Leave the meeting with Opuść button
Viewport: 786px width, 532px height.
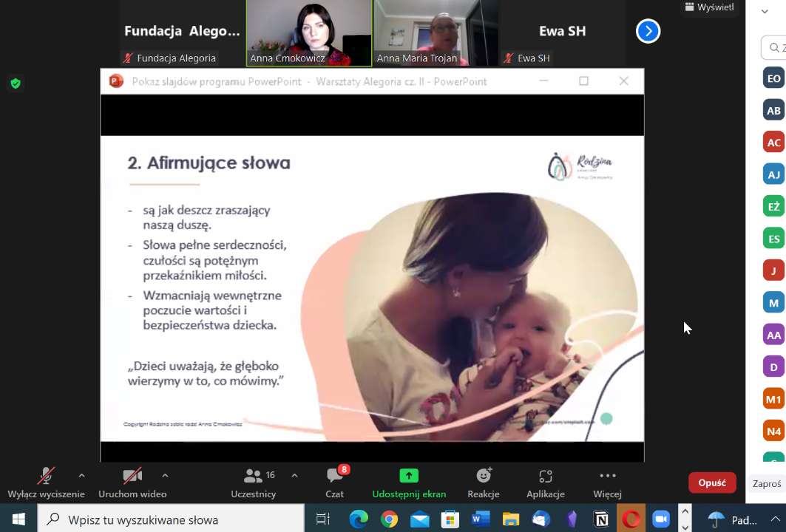[711, 482]
